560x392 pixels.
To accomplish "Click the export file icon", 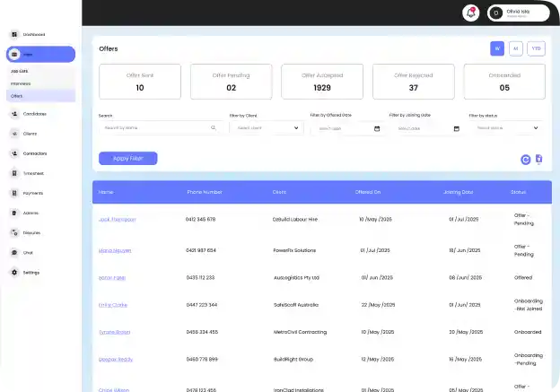I will click(x=539, y=160).
